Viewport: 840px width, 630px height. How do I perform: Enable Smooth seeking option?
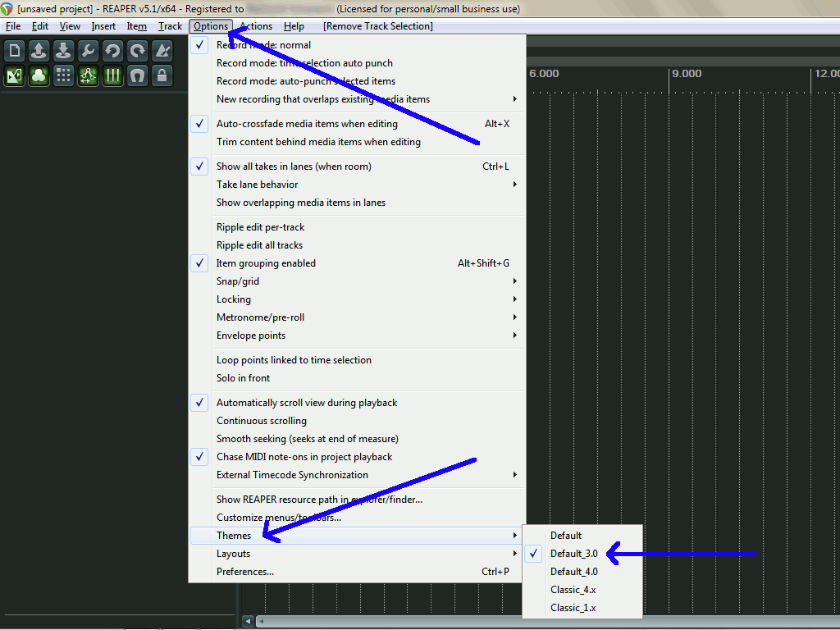click(357, 439)
